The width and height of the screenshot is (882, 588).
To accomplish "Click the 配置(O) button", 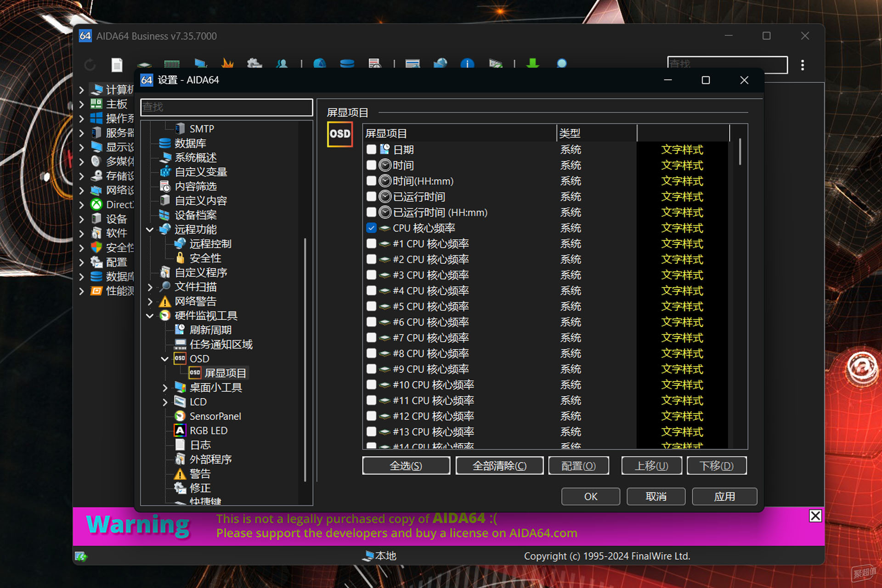I will (x=578, y=466).
